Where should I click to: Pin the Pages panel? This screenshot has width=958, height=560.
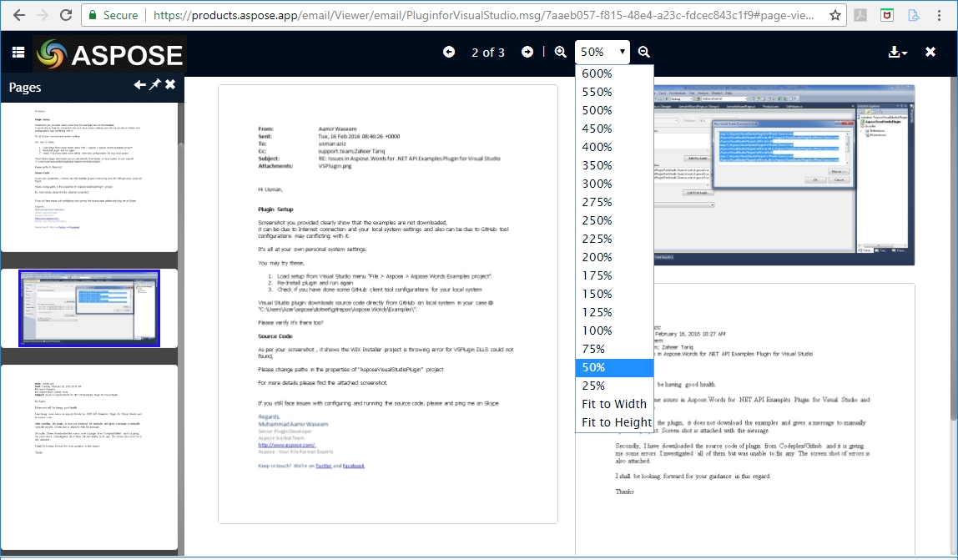click(x=155, y=85)
